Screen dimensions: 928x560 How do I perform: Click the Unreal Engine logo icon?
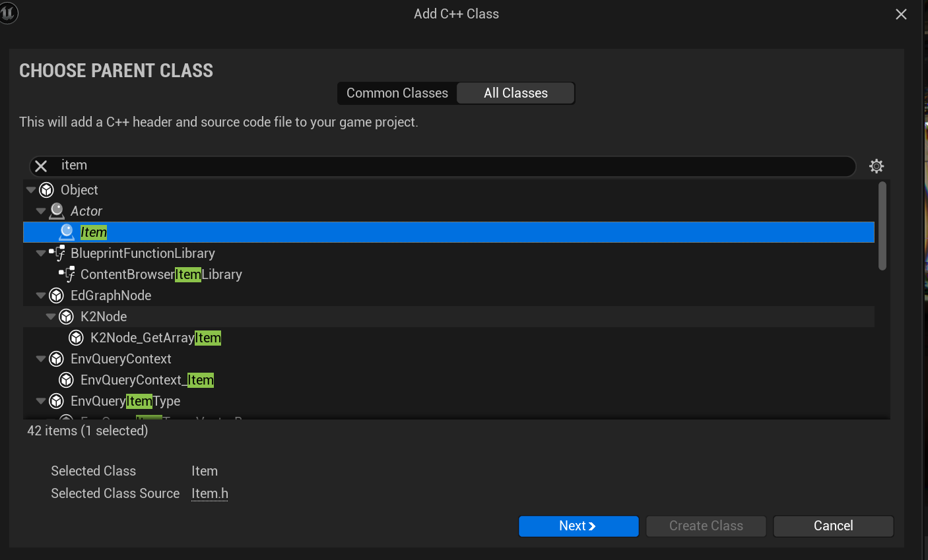[8, 13]
